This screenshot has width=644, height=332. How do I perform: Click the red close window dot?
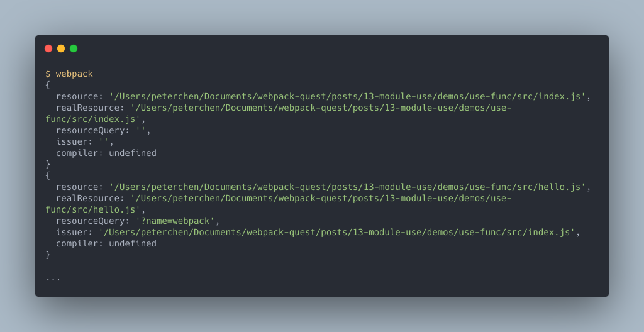click(48, 48)
